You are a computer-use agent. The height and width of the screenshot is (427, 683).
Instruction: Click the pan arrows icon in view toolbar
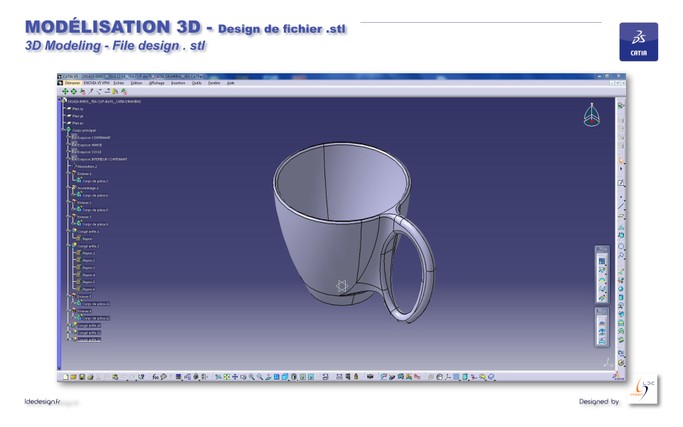point(235,377)
